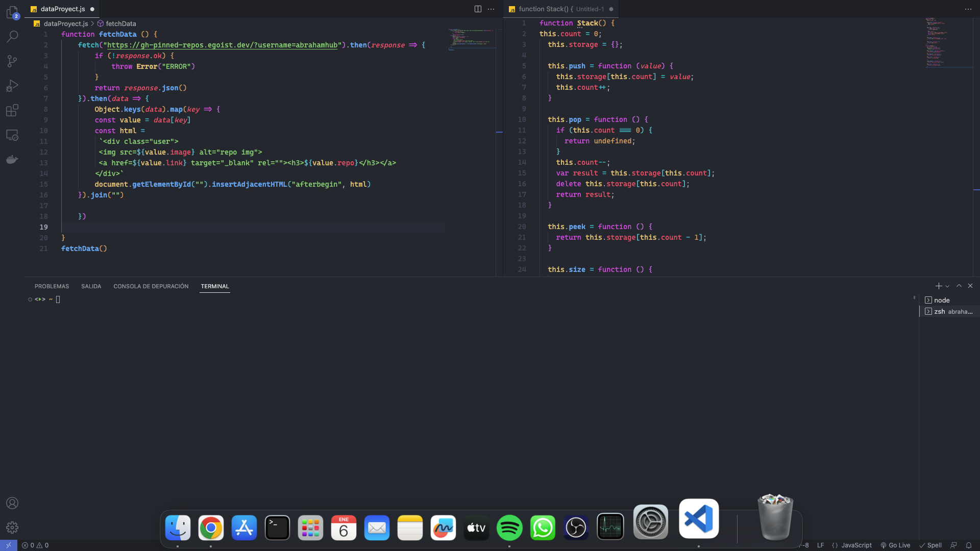Open Mail from the Dock
The image size is (980, 551).
pyautogui.click(x=377, y=528)
